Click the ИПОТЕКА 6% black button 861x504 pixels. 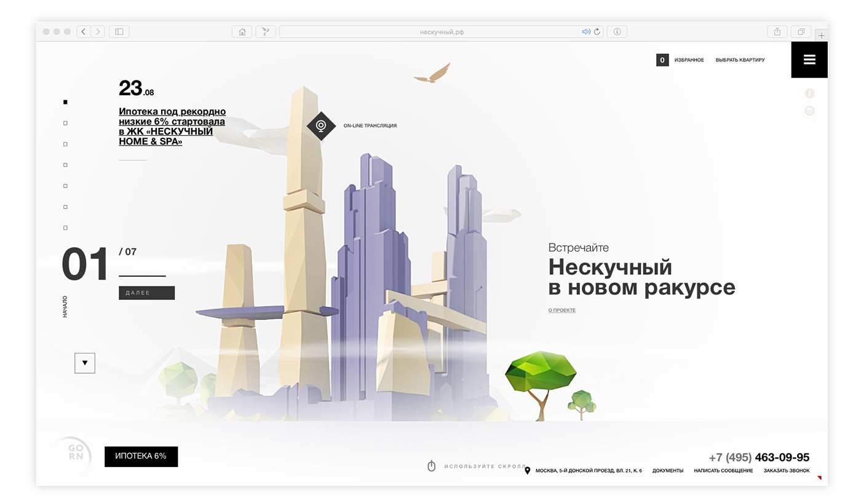click(141, 456)
